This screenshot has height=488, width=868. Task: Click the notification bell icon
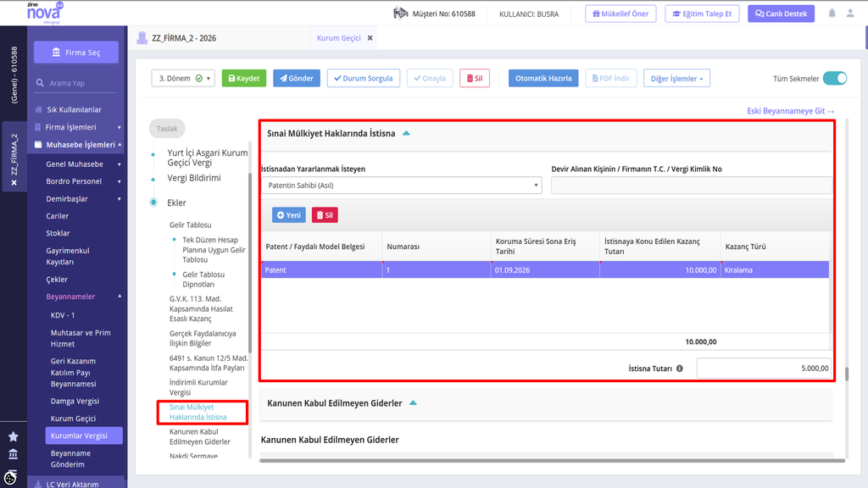click(832, 14)
